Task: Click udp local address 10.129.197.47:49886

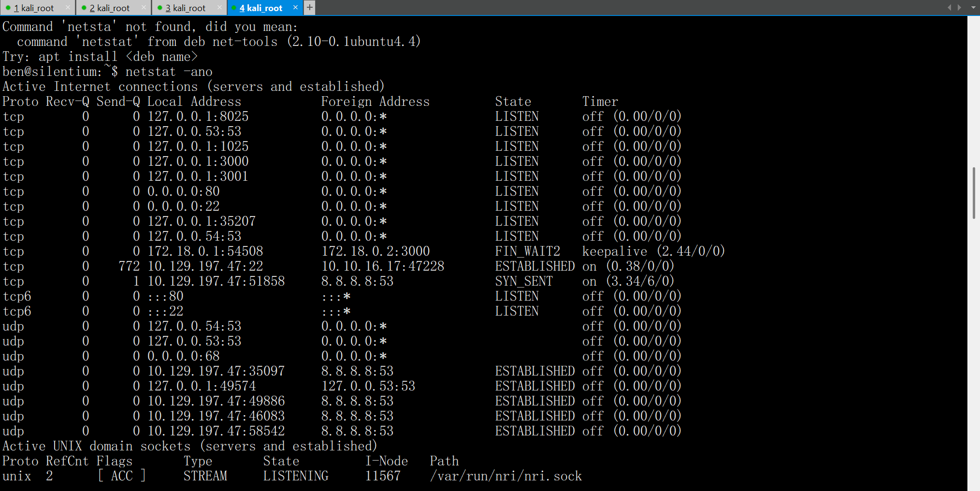Action: coord(216,401)
